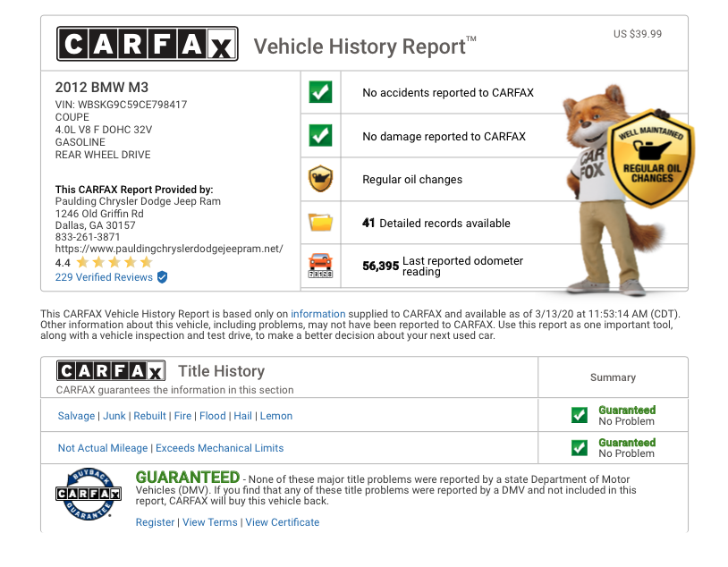Open the Fire title link
This screenshot has height=567, width=728.
coord(182,416)
